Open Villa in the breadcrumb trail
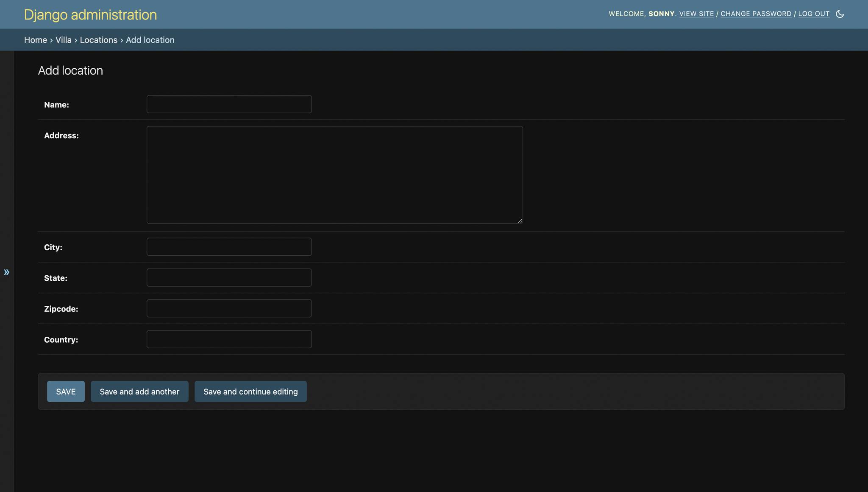Screen dimensions: 868x492 pos(64,40)
